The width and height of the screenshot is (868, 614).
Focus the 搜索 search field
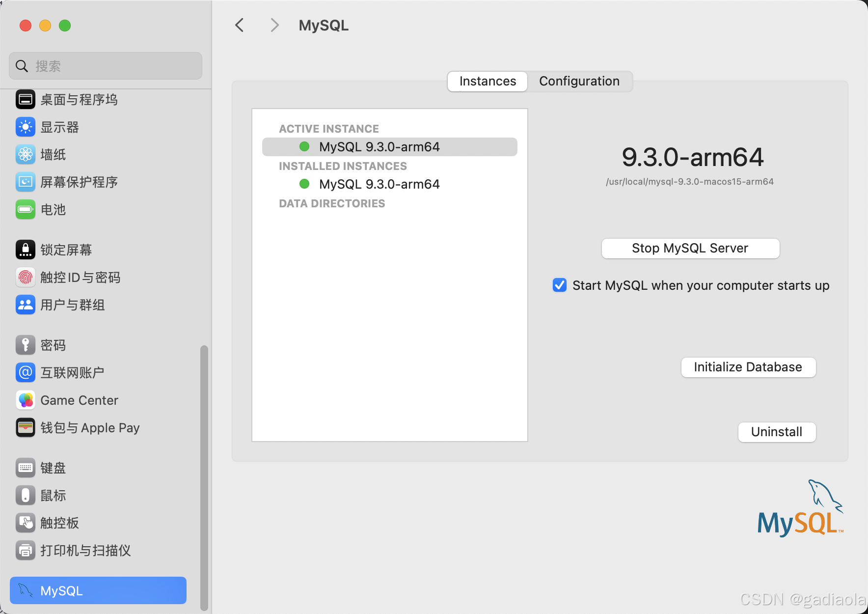(x=106, y=66)
